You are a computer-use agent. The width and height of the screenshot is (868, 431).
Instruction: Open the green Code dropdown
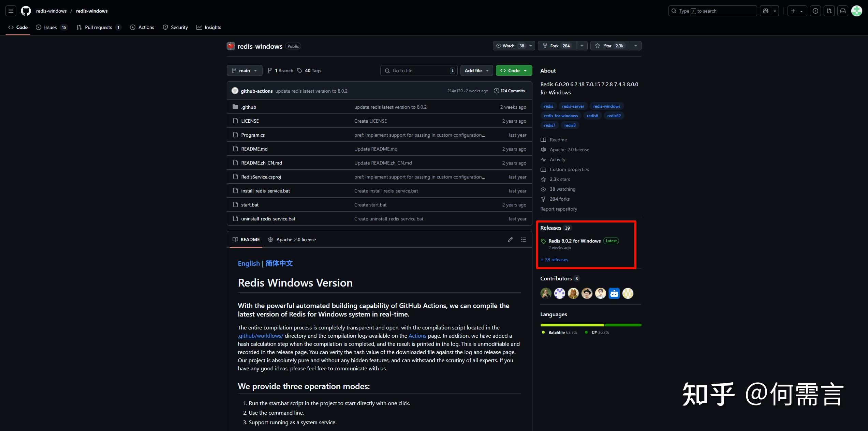[x=514, y=71]
